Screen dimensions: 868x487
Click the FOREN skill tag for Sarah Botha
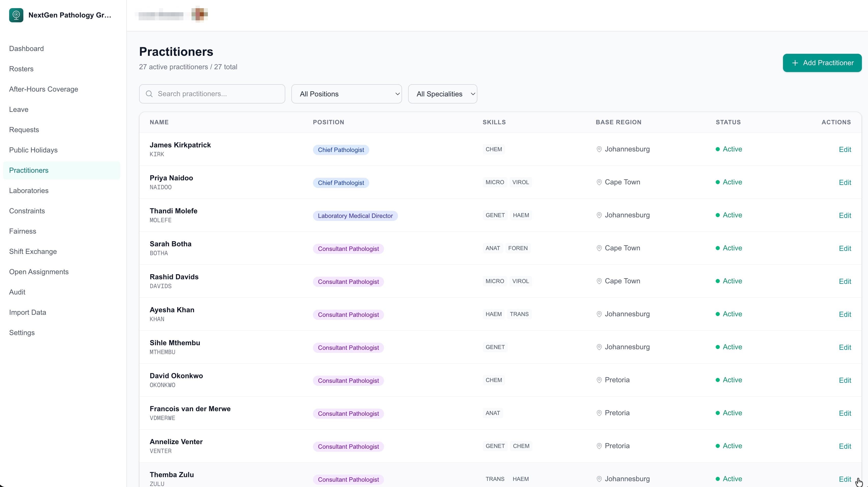tap(518, 248)
